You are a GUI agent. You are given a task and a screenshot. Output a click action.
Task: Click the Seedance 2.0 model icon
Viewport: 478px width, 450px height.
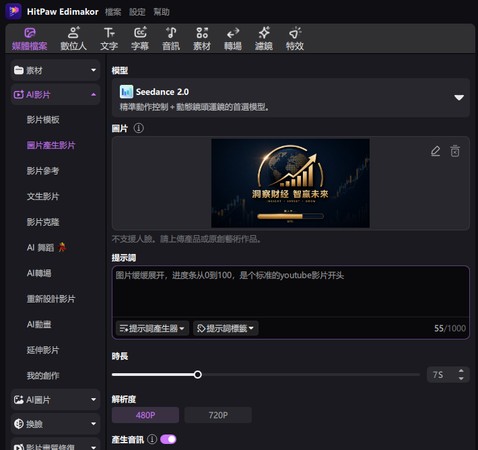click(126, 92)
